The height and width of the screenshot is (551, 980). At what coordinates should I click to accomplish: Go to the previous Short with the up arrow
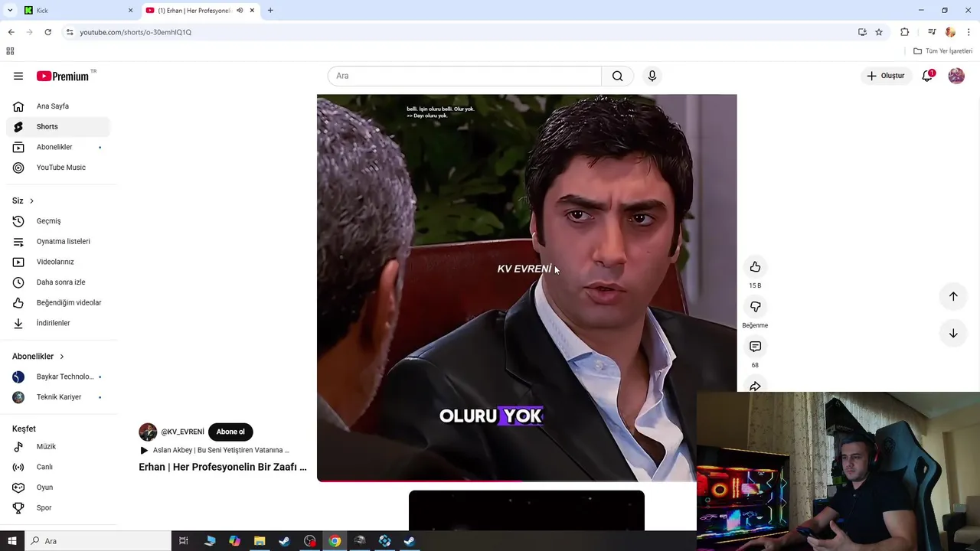[x=953, y=296]
